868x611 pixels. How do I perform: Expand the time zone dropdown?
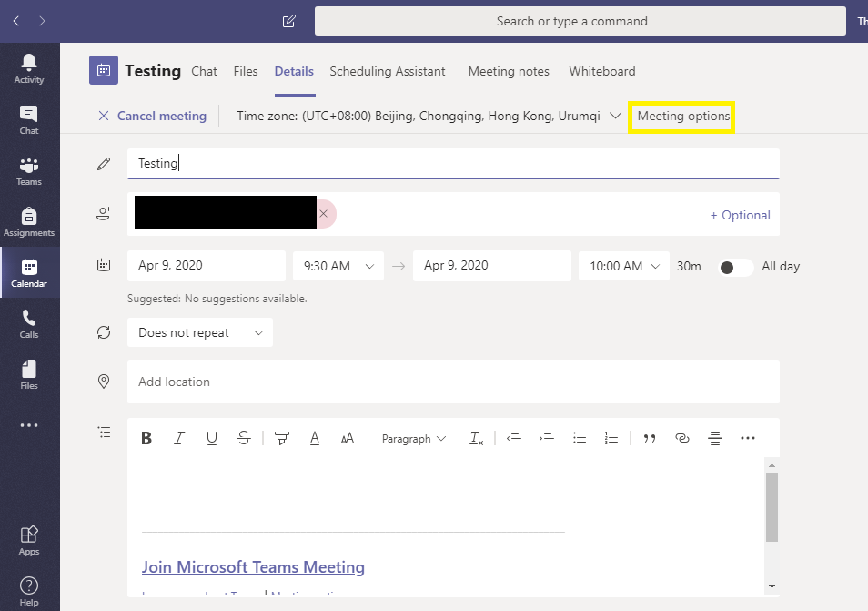pos(614,116)
